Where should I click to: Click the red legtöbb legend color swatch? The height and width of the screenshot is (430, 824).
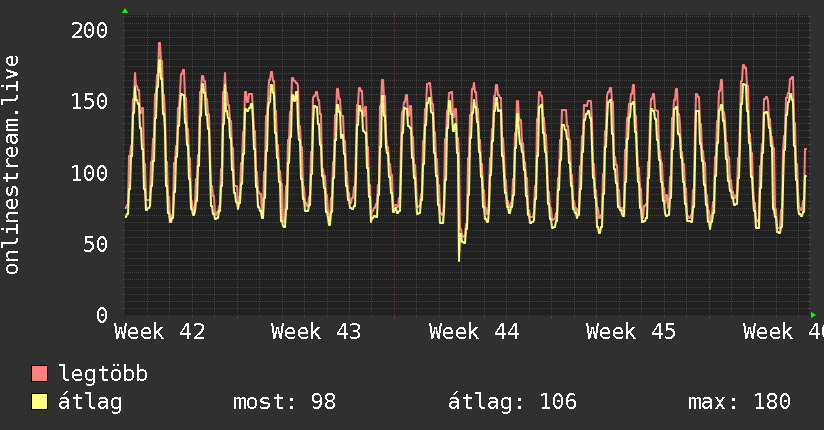click(x=40, y=374)
